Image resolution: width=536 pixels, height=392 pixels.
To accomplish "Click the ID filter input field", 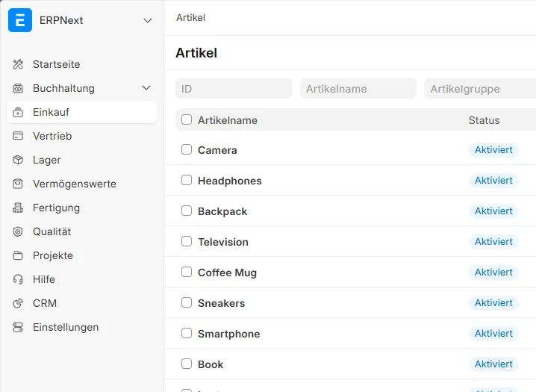I will 234,89.
